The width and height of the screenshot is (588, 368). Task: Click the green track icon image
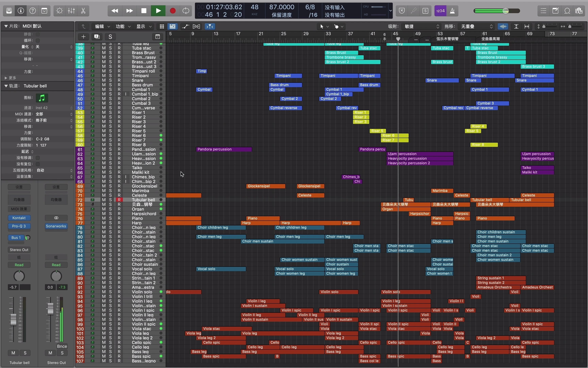(x=42, y=98)
